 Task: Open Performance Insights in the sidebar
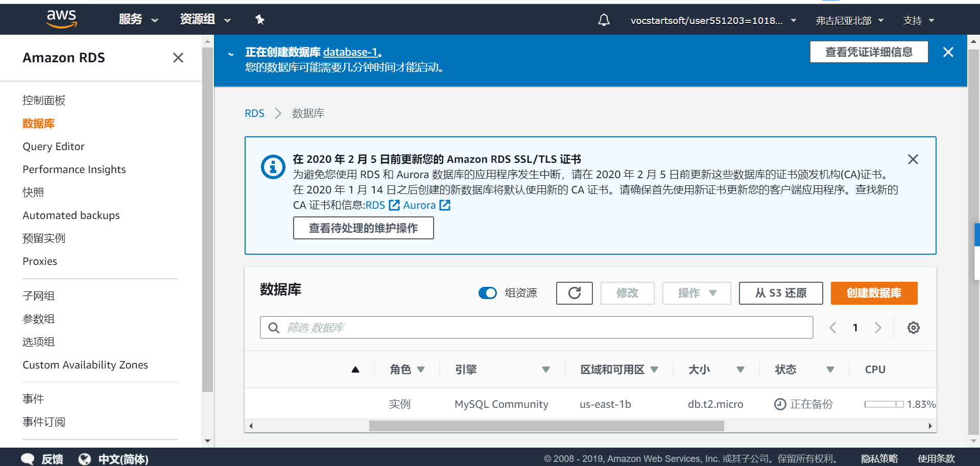(x=74, y=169)
